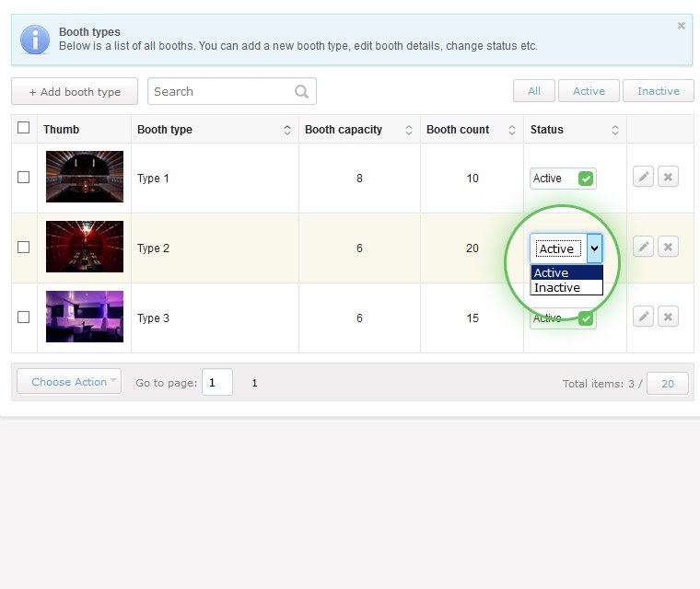Sort by Status column arrows
Viewport: 700px width, 589px height.
tap(614, 130)
